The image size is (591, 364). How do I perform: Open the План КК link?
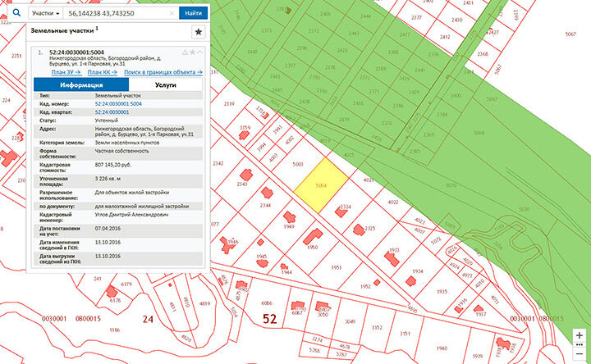click(102, 72)
